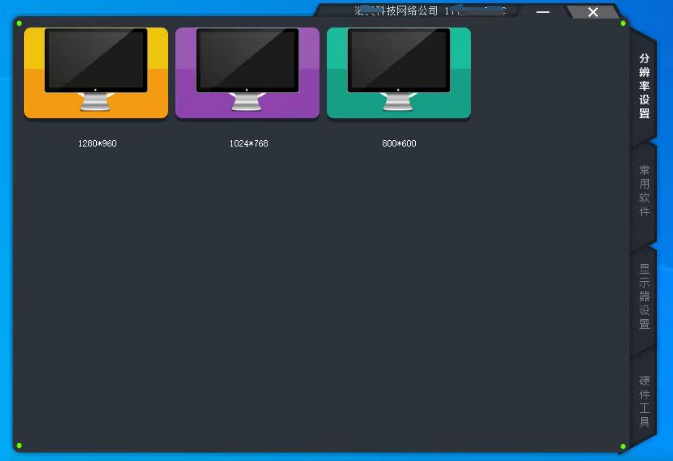Minimize the resolution tool window
This screenshot has height=461, width=673.
click(x=543, y=12)
